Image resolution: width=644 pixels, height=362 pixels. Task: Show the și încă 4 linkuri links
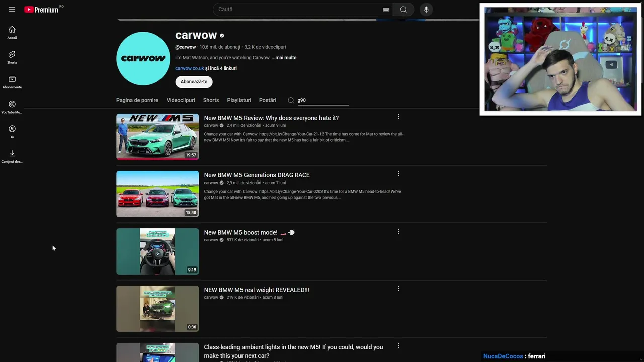(221, 68)
